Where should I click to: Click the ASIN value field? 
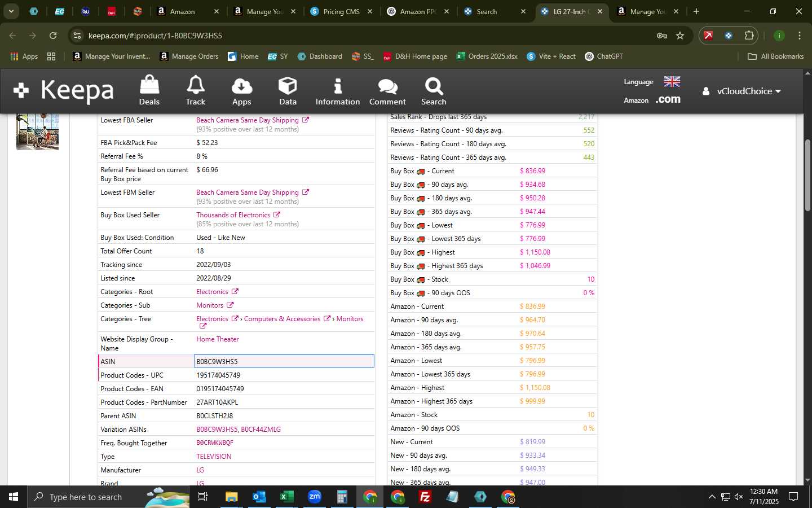[x=284, y=361]
